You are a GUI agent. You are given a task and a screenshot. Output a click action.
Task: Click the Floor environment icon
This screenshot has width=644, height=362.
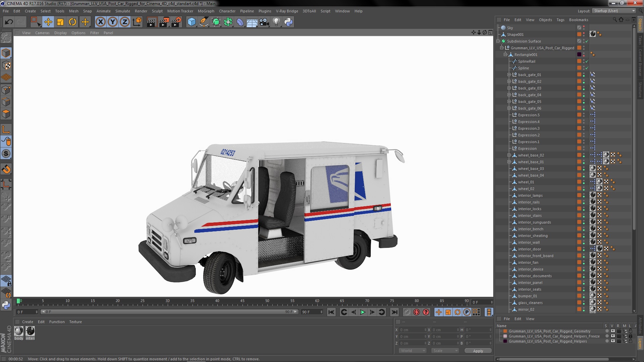(252, 22)
